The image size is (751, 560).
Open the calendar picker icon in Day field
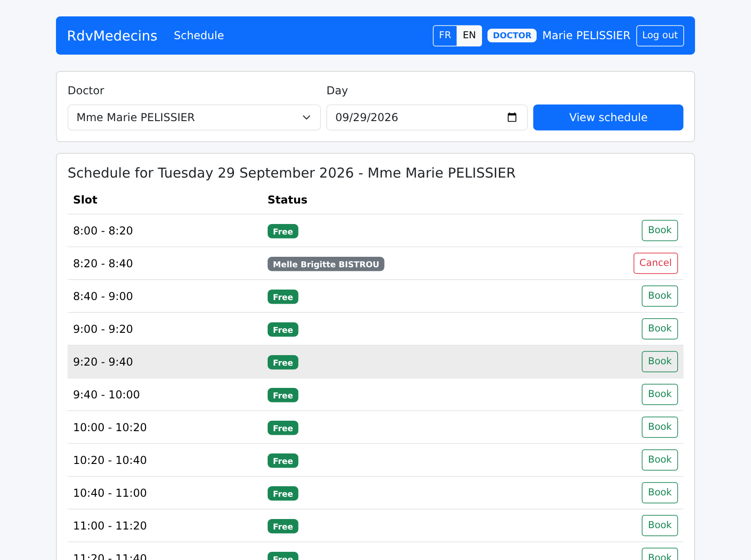pos(512,117)
